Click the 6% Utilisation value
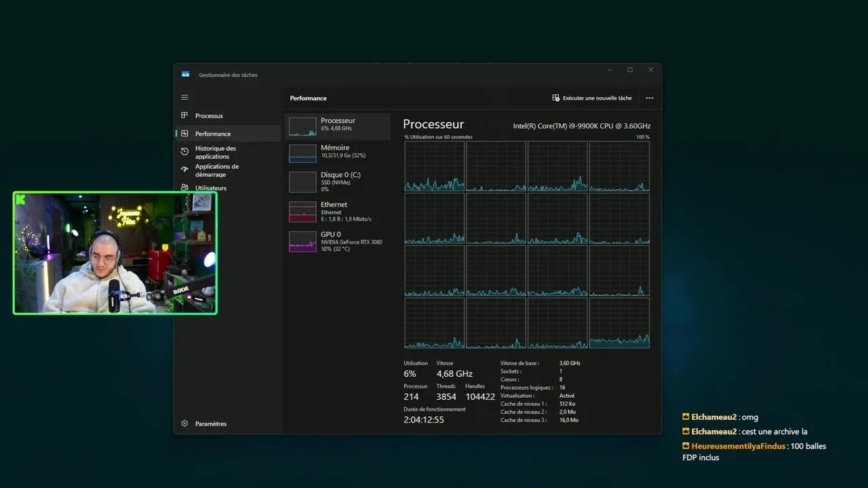This screenshot has height=488, width=868. (410, 373)
